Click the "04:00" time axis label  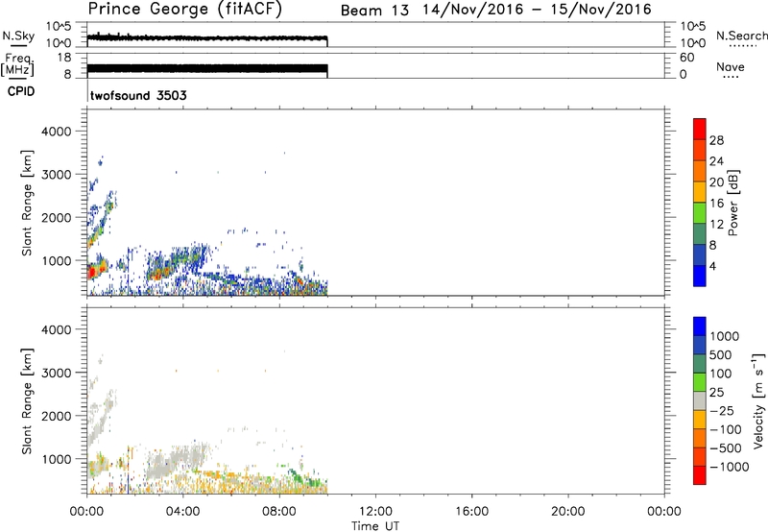182,512
